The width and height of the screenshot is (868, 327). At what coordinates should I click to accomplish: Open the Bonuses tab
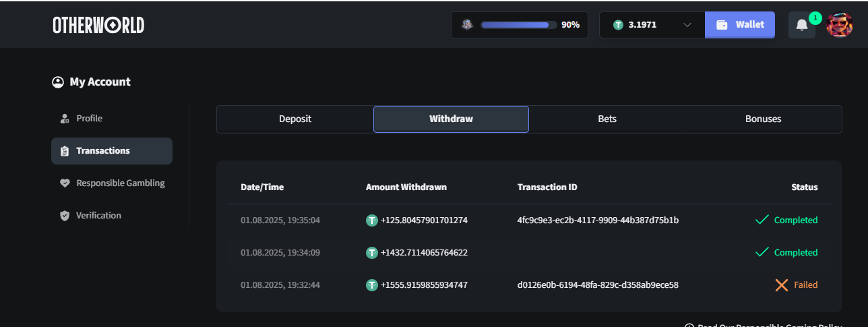pyautogui.click(x=763, y=119)
